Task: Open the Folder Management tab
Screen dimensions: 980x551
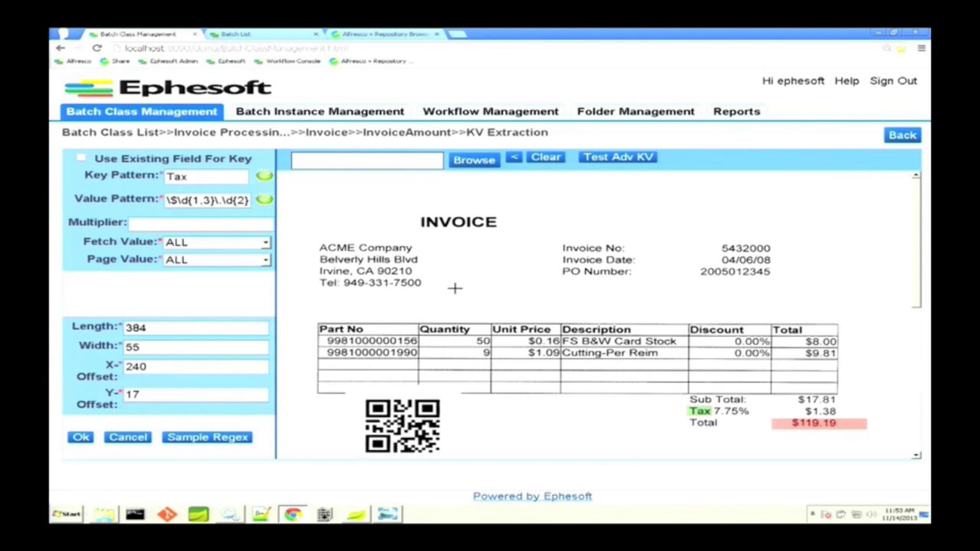Action: 635,112
